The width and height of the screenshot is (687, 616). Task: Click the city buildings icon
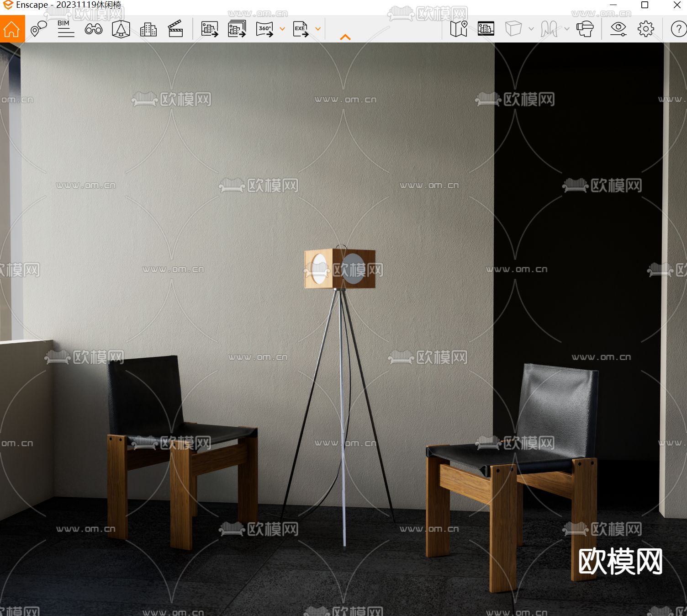click(148, 29)
